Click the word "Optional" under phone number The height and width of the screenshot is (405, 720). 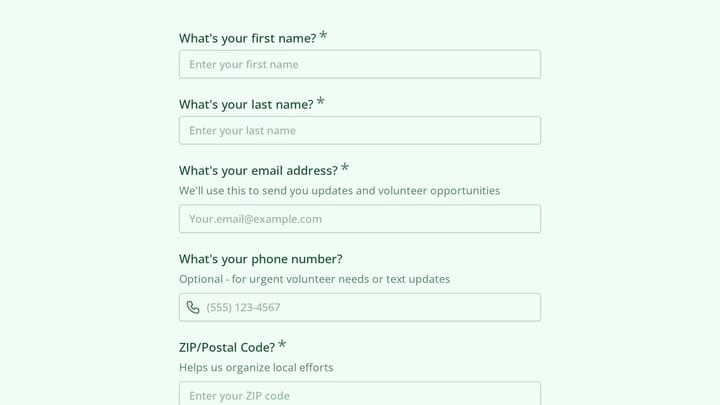point(201,279)
